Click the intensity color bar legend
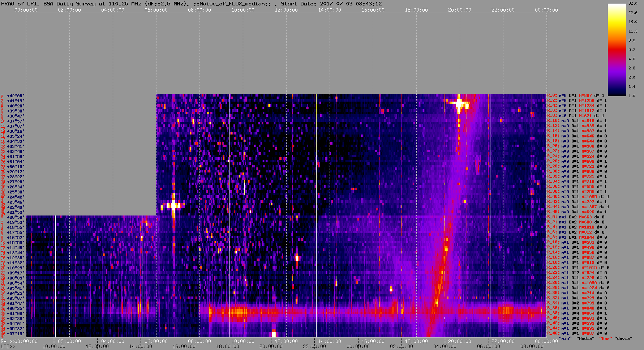 (617, 50)
